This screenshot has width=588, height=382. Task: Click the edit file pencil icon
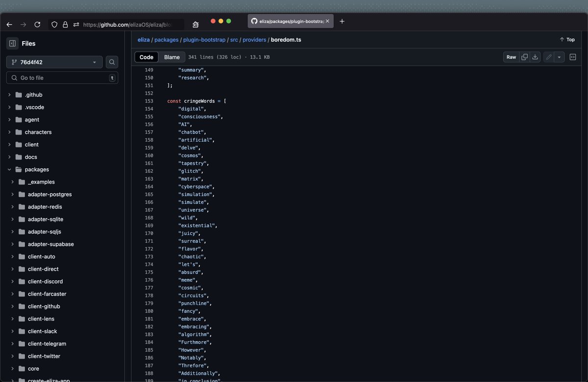click(x=549, y=57)
